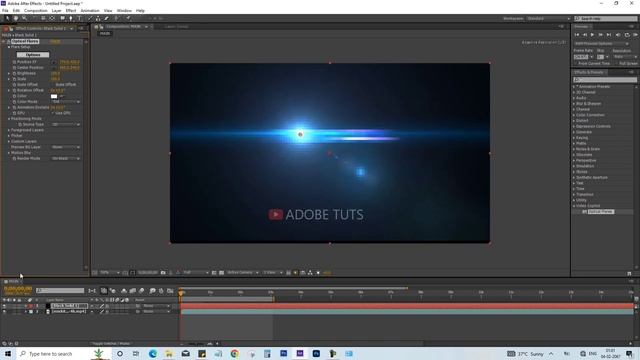
Task: Click the Play button in Preview panel
Action: pos(592,35)
